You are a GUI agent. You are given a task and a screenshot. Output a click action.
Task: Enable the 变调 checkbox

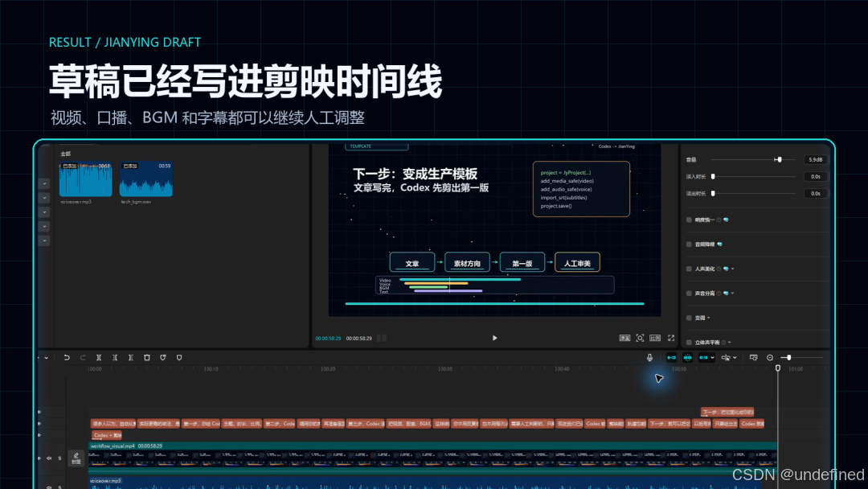pyautogui.click(x=689, y=318)
